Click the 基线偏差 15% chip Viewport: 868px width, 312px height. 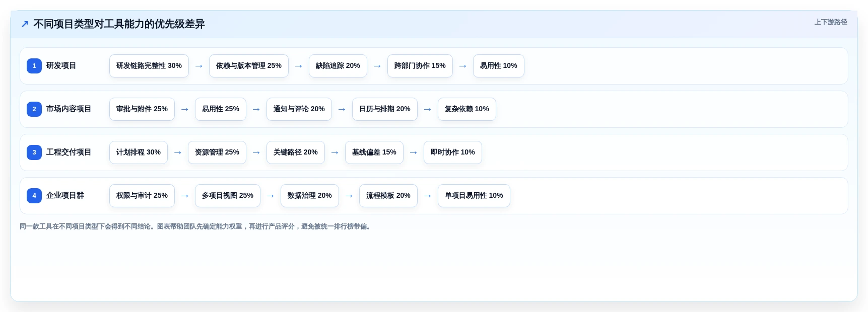[374, 152]
